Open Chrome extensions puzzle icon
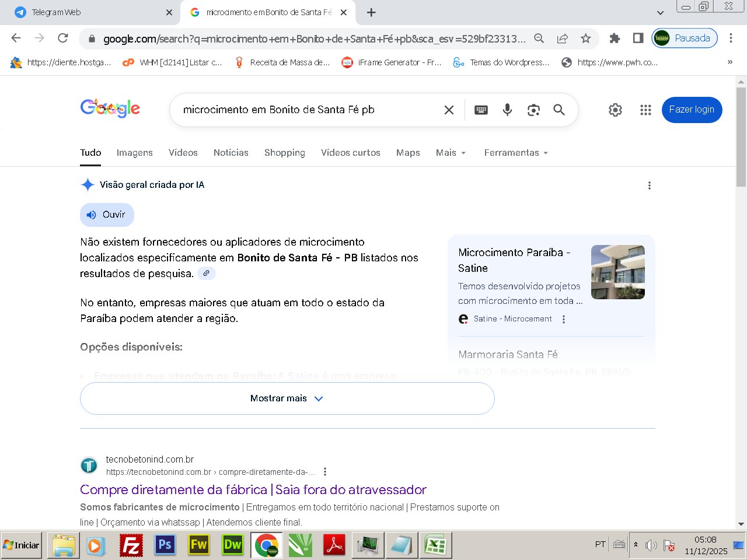Screen dimensions: 747x560 click(x=615, y=38)
